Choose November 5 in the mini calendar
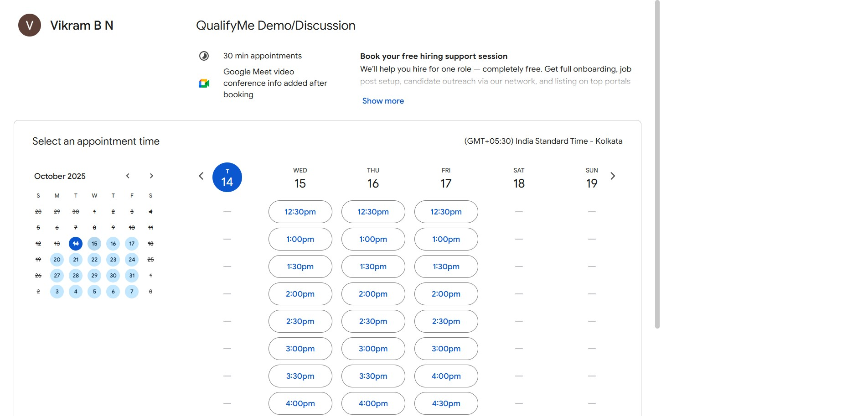The height and width of the screenshot is (418, 868). [x=94, y=292]
